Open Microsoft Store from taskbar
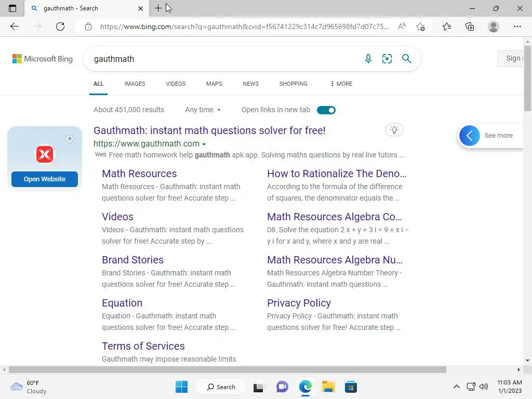This screenshot has width=532, height=399. [x=351, y=387]
